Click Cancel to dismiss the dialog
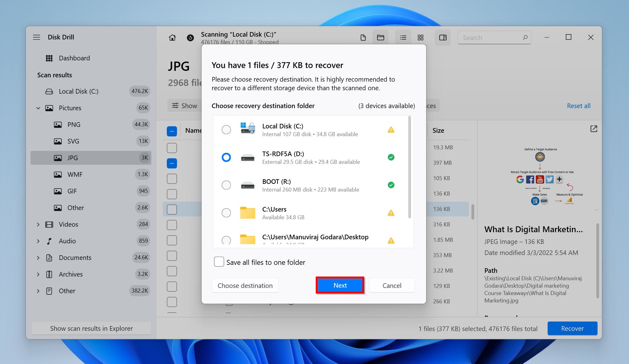The width and height of the screenshot is (629, 364). (391, 285)
